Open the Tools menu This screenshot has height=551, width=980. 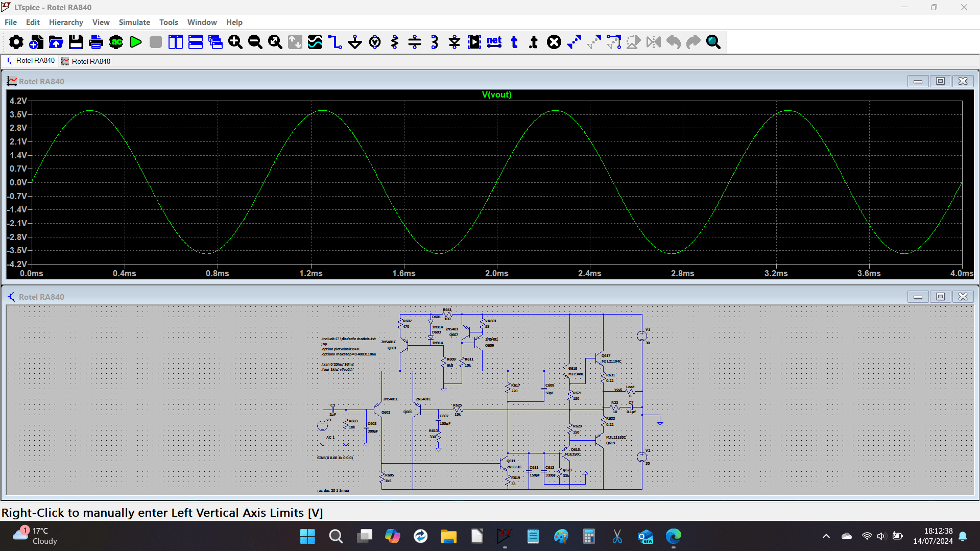(169, 22)
